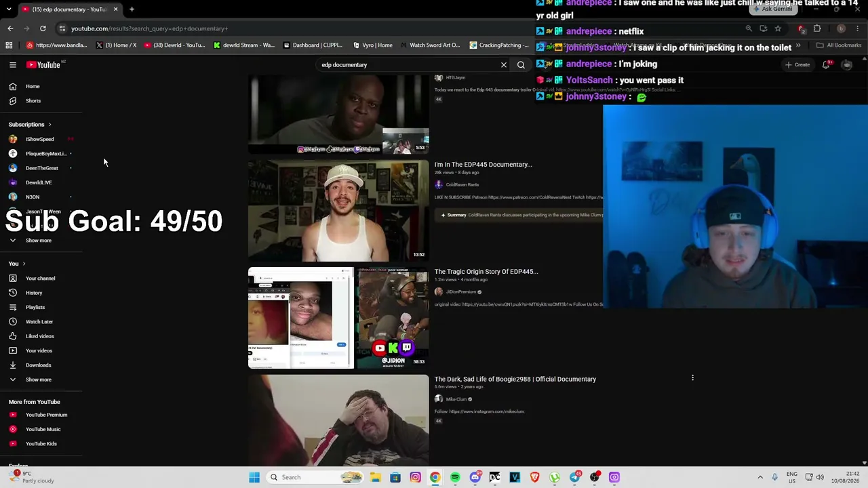Focus the Chrome address bar URL
Viewport: 868px width, 488px height.
(149, 28)
